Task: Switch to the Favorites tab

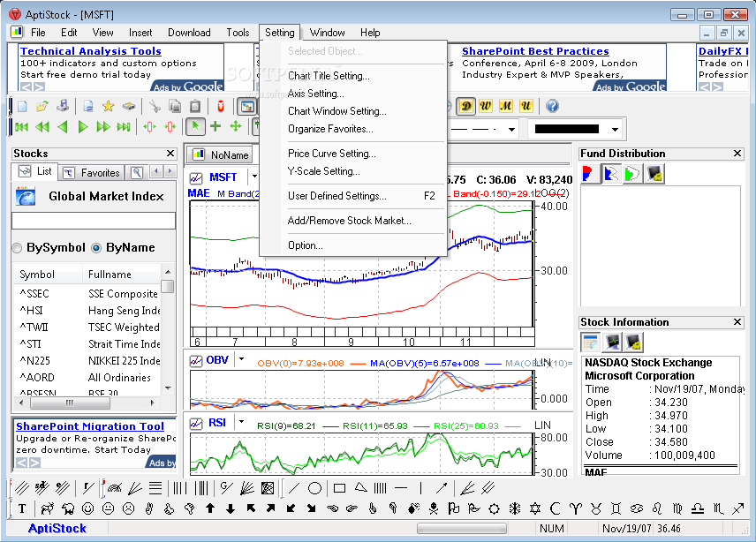Action: coord(93,172)
